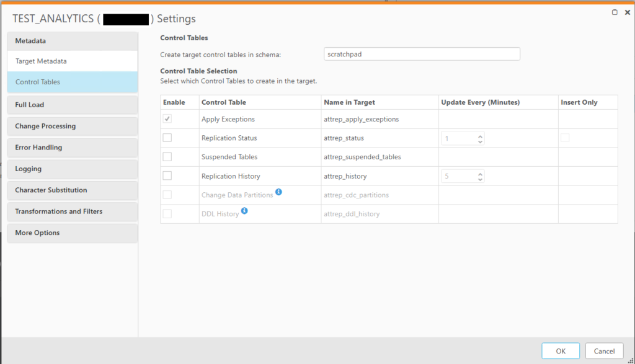Click the control tables schema input field
The width and height of the screenshot is (635, 364).
pos(422,54)
